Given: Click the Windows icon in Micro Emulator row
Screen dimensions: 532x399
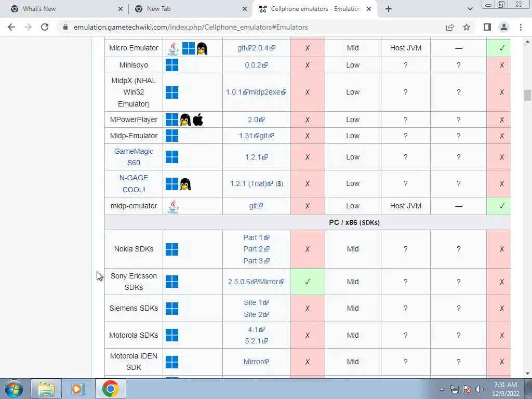Looking at the screenshot, I should (188, 48).
